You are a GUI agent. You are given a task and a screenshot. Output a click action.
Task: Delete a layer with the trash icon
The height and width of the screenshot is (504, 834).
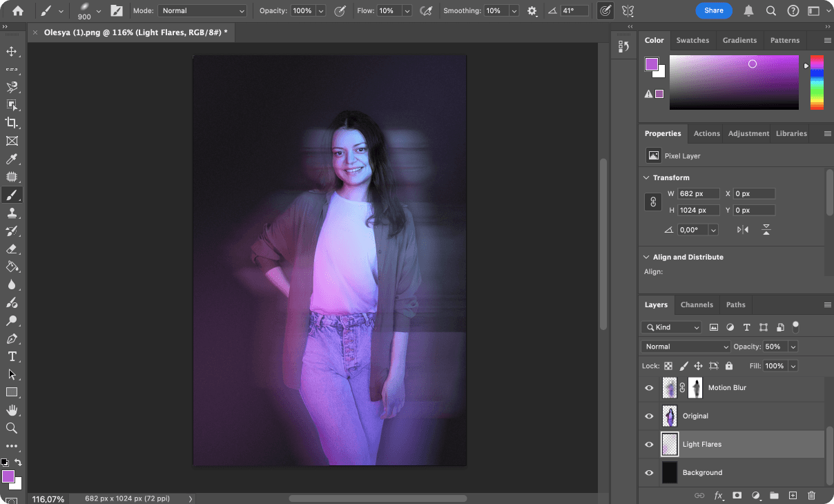click(811, 495)
